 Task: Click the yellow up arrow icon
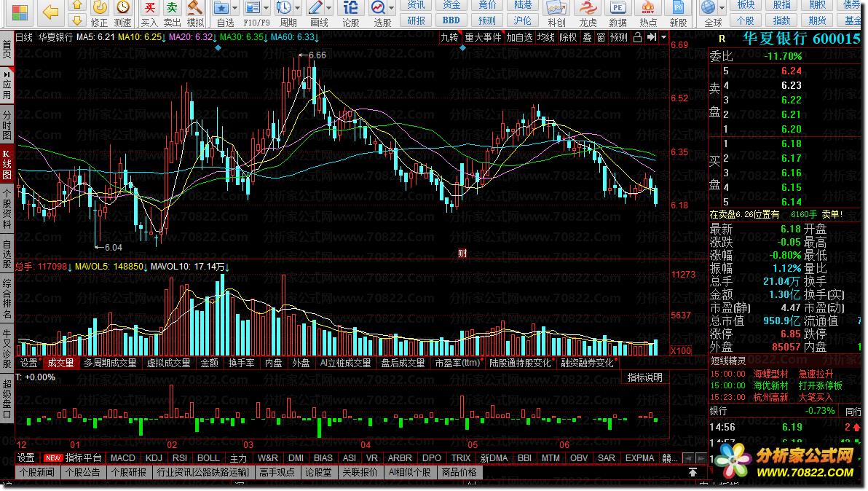click(77, 6)
